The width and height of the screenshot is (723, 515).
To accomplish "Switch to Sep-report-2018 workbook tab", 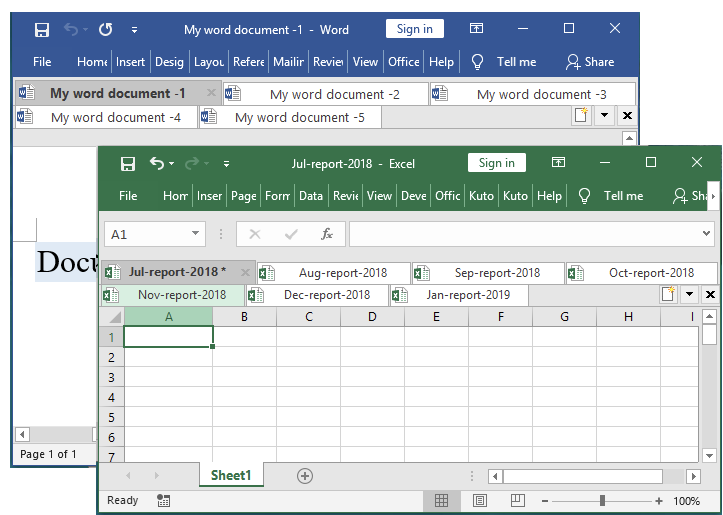I will (x=488, y=272).
